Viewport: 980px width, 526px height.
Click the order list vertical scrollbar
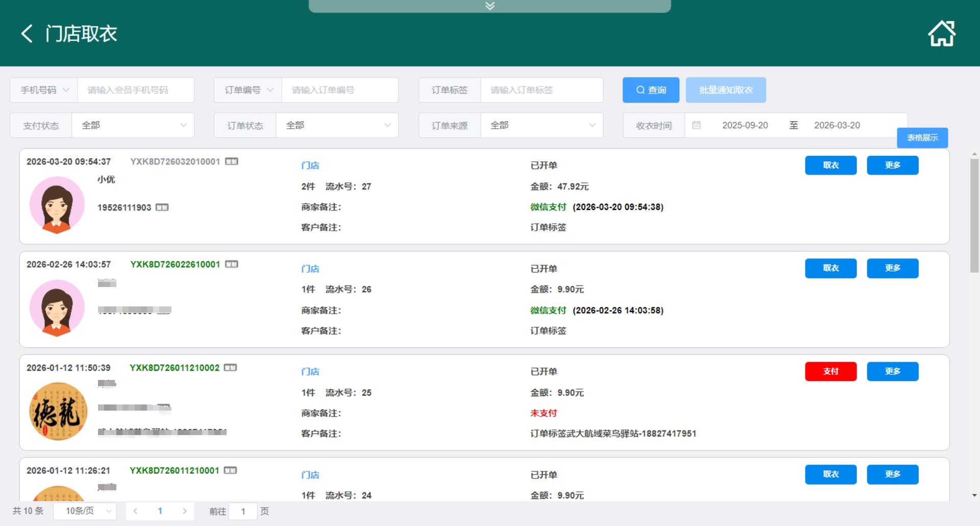pyautogui.click(x=974, y=214)
